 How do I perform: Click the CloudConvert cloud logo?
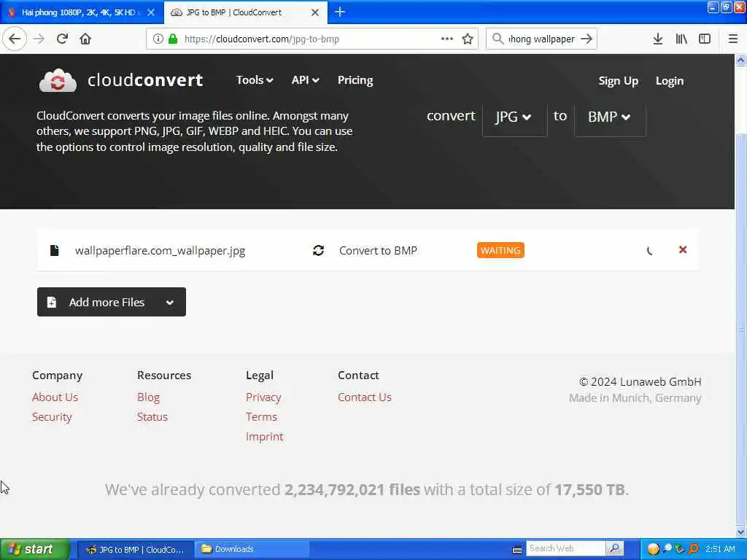[x=58, y=80]
